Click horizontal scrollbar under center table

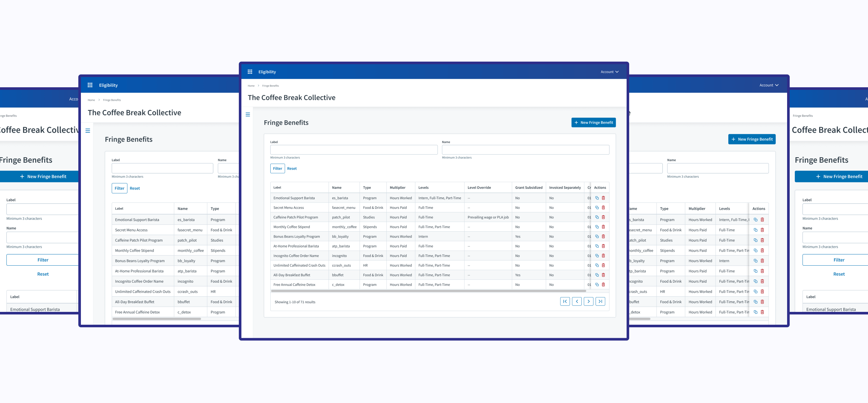point(428,291)
